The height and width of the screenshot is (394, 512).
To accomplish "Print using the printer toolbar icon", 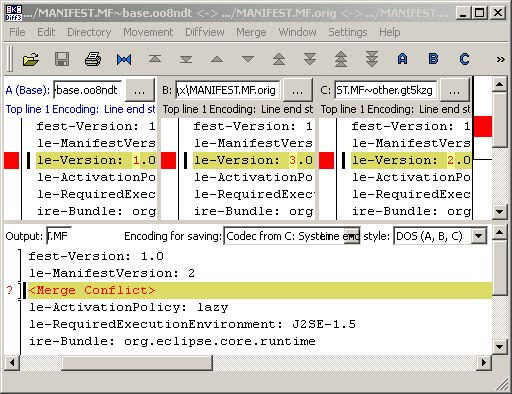I will click(93, 59).
